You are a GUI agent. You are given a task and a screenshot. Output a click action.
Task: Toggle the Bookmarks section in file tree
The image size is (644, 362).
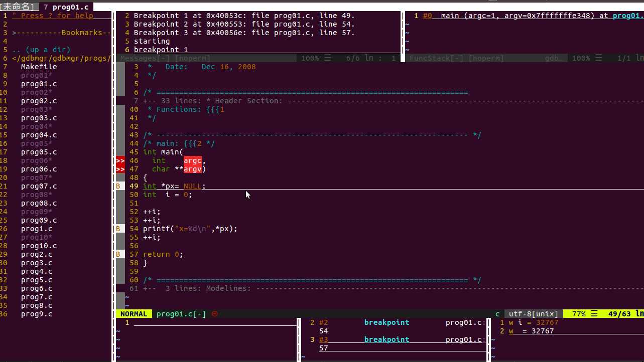pyautogui.click(x=61, y=33)
